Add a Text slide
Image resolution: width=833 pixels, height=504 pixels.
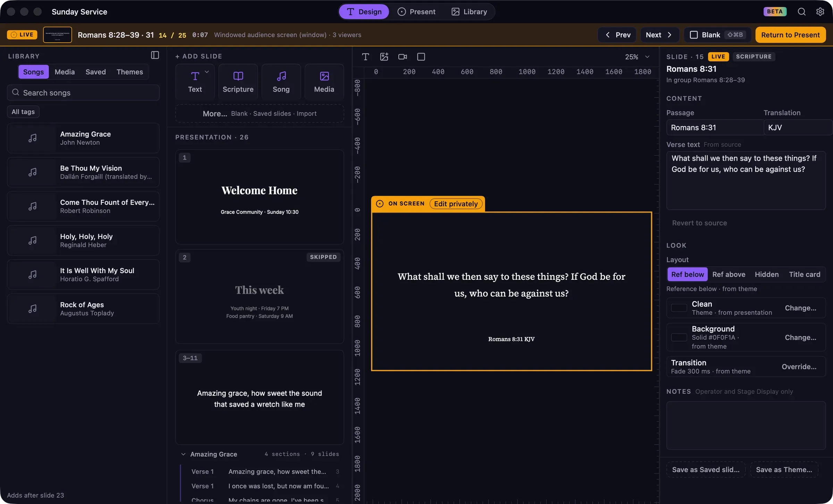click(x=195, y=82)
